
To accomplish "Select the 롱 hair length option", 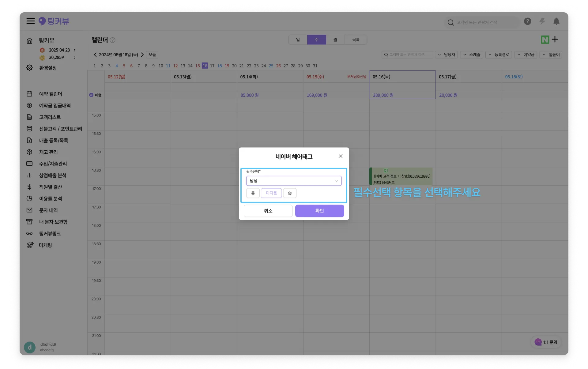I will coord(253,193).
